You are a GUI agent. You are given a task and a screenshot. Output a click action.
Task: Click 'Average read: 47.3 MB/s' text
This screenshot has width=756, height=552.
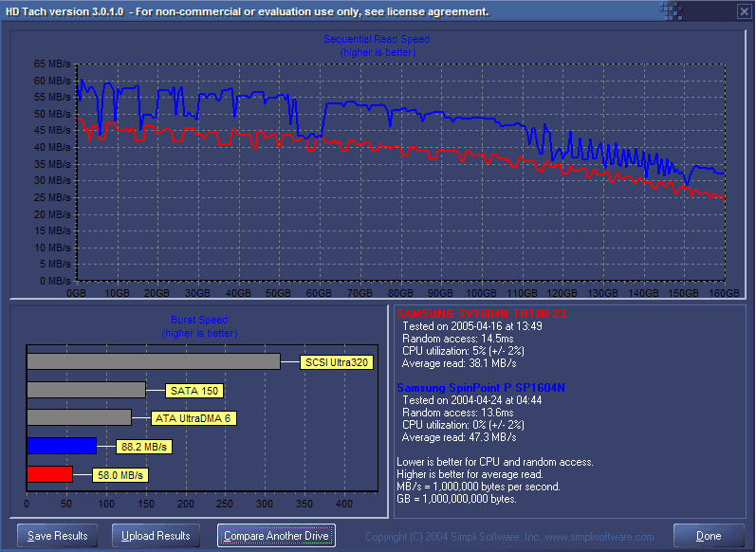(x=459, y=437)
